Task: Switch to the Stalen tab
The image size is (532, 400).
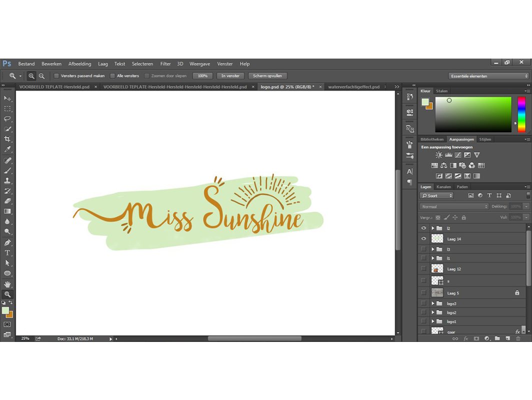Action: pyautogui.click(x=442, y=91)
